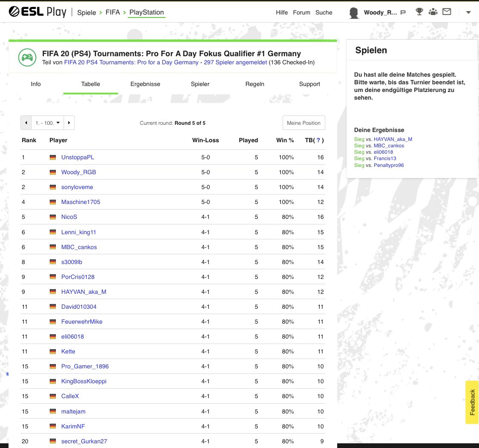Open player sonyloveme profile
Screen dimensions: 479x448
77,187
